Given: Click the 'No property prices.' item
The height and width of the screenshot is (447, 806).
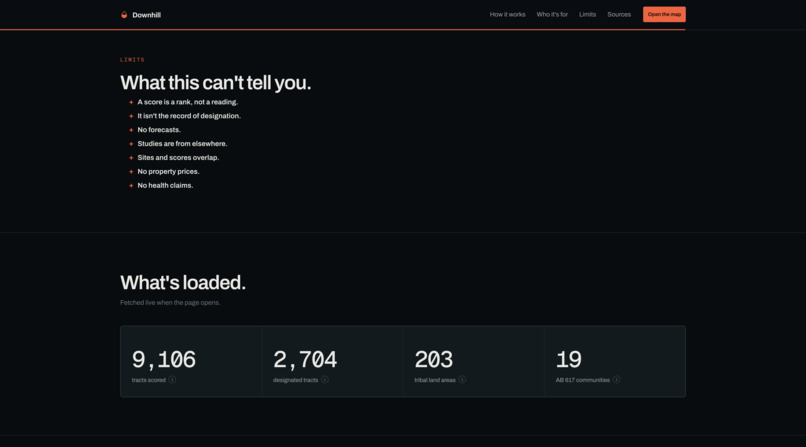Looking at the screenshot, I should [x=168, y=171].
